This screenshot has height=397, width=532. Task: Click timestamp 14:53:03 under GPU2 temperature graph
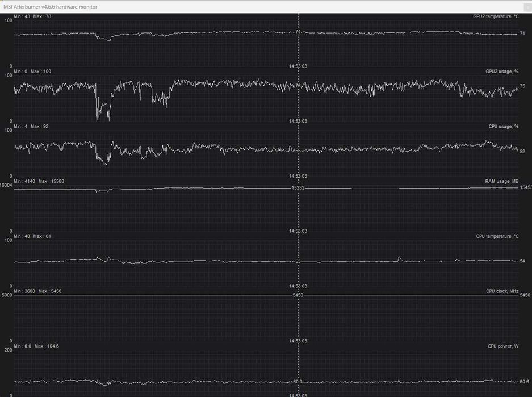coord(298,66)
